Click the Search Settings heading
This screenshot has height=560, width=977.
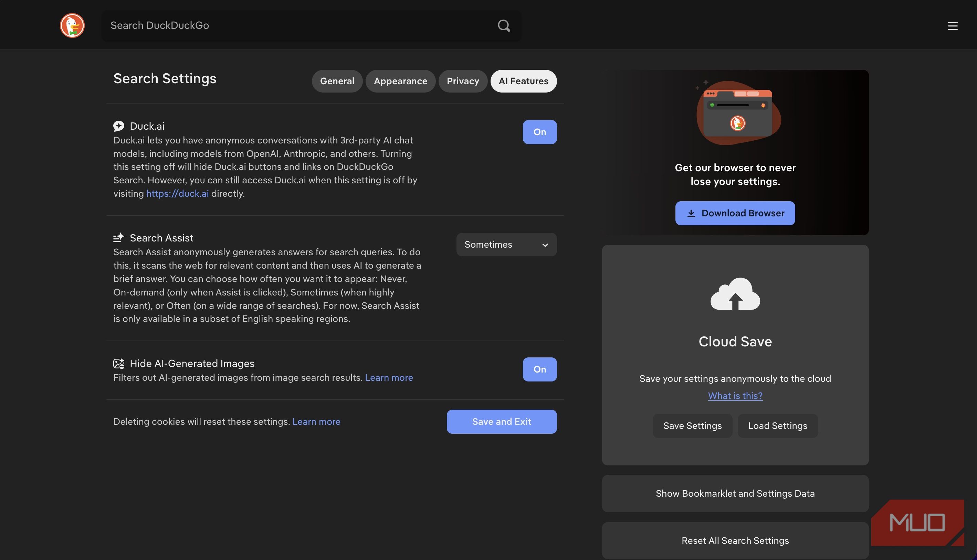click(x=165, y=78)
